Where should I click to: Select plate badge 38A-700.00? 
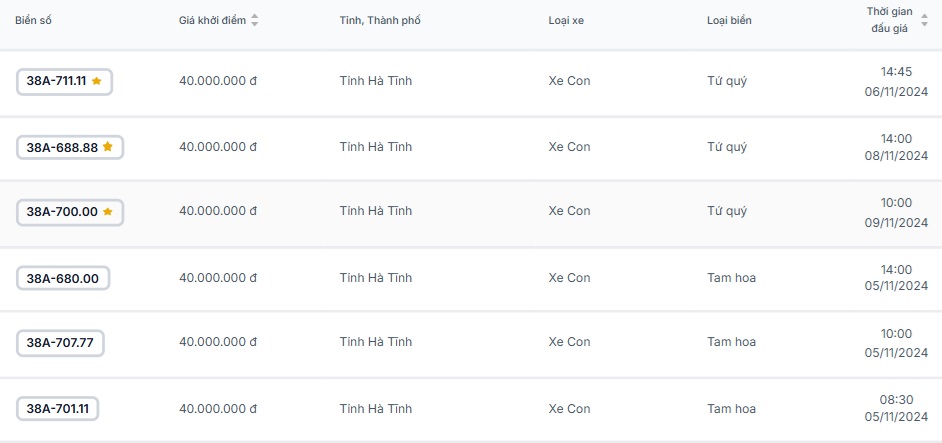tap(62, 211)
